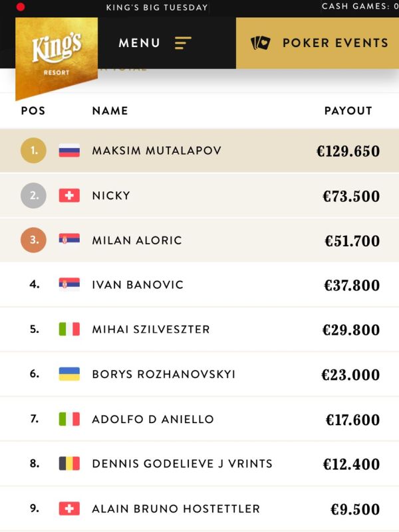
Task: Open the POKER EVENTS tab
Action: (317, 43)
